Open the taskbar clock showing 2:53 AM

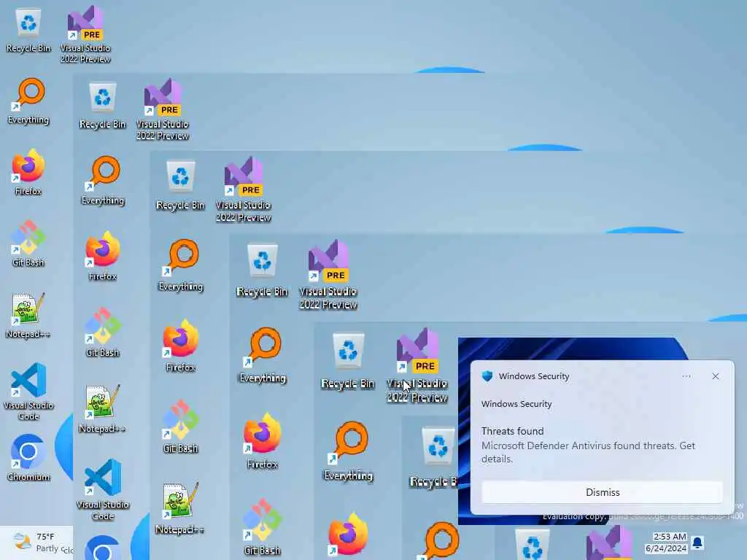[x=665, y=542]
